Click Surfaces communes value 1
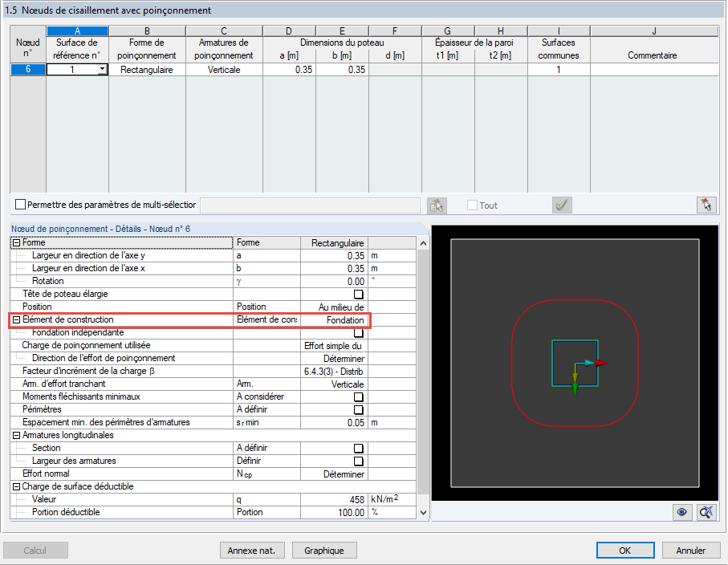Viewport: 728px width, 565px height. click(x=559, y=70)
